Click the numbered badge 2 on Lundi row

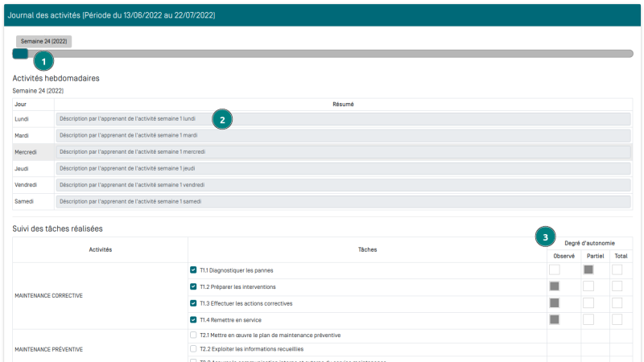click(x=223, y=119)
